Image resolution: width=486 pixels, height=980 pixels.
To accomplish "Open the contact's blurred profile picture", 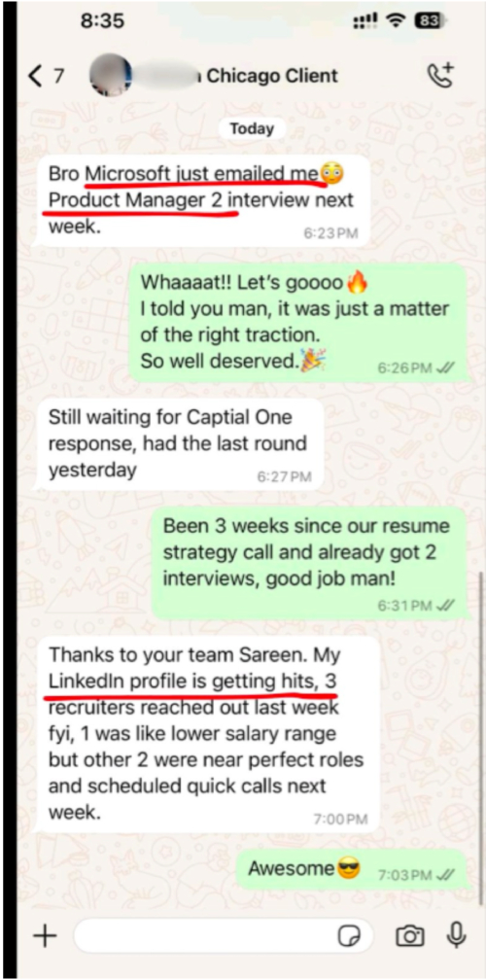I will [111, 76].
